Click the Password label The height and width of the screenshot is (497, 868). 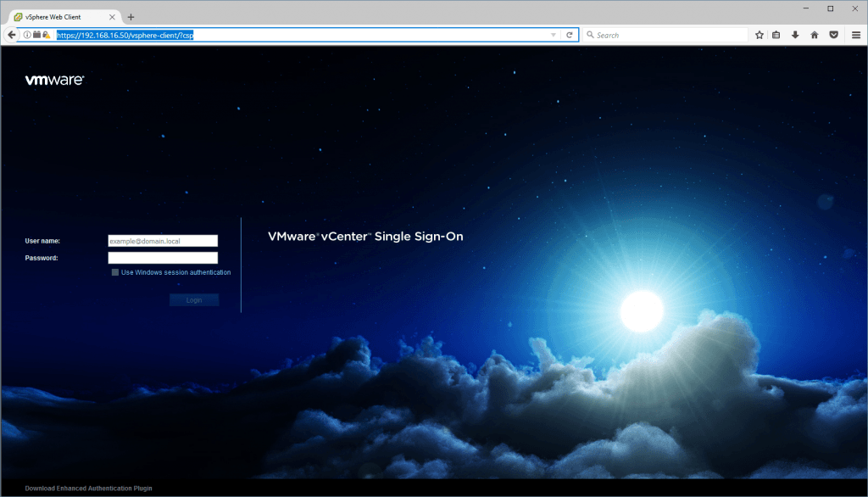[x=42, y=258]
